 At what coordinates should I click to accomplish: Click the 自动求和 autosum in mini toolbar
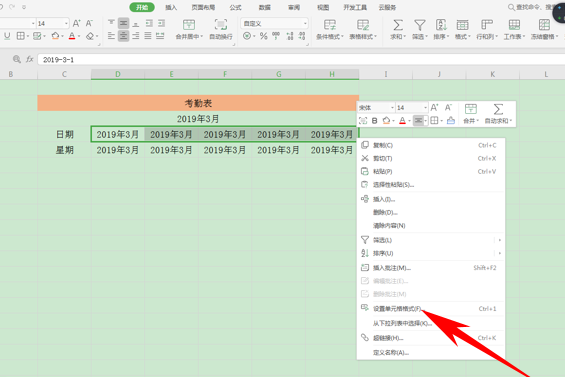coord(498,114)
